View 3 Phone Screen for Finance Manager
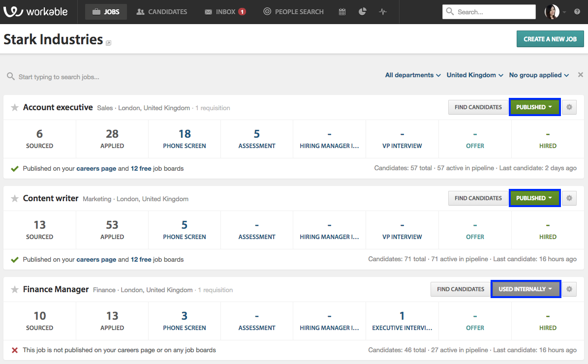The width and height of the screenshot is (588, 364). pos(185,321)
